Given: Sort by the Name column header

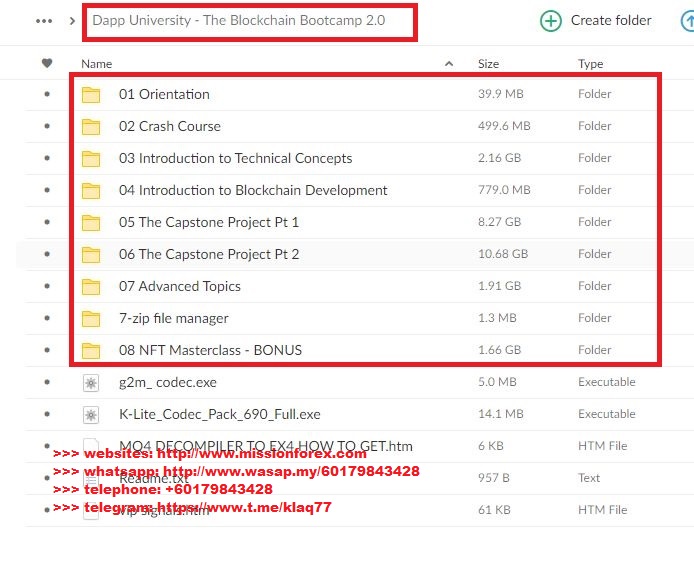Looking at the screenshot, I should coord(96,64).
